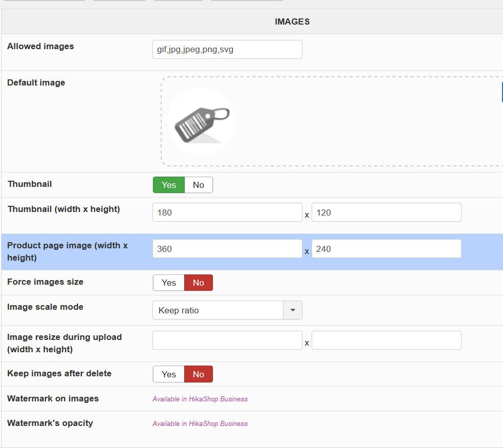Click the Thumbnail width field showing 180

(227, 212)
